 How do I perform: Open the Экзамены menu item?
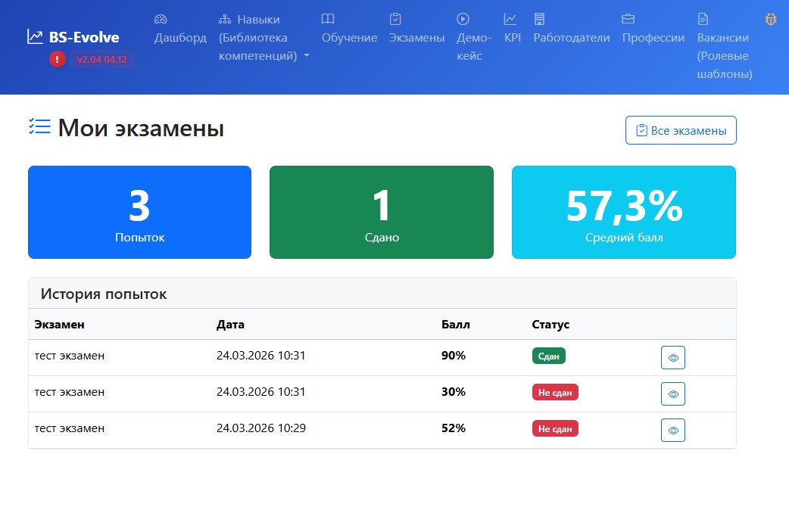416,38
